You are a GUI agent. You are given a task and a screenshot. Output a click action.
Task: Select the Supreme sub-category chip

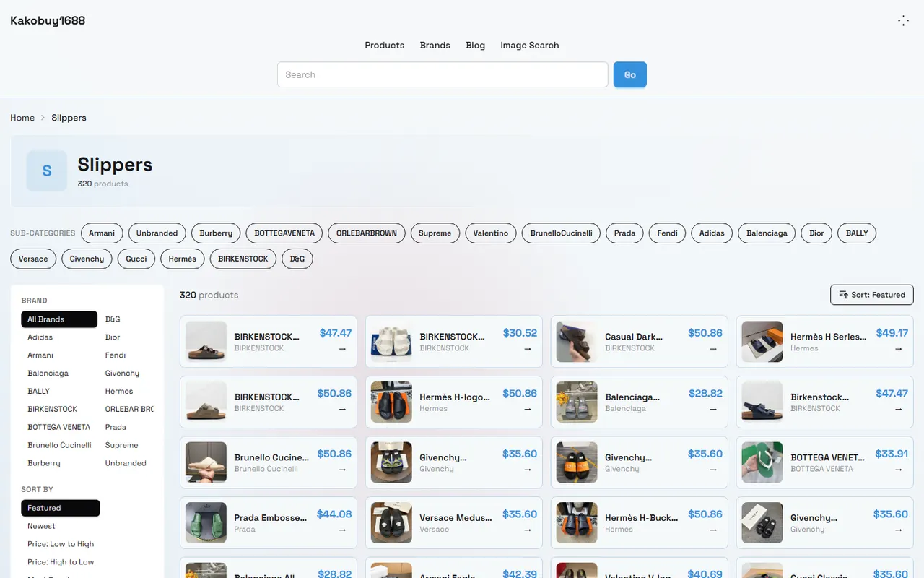pos(435,233)
